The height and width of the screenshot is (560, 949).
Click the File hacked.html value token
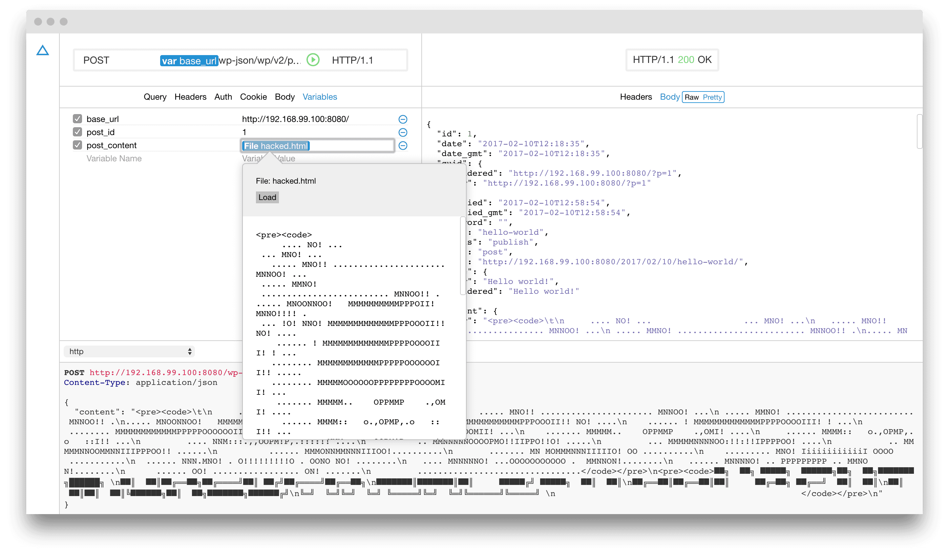tap(276, 146)
